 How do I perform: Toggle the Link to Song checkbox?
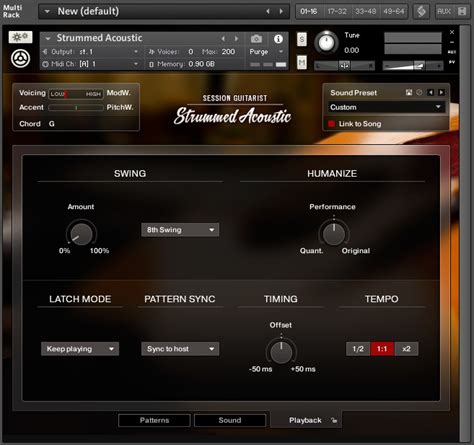pos(331,124)
